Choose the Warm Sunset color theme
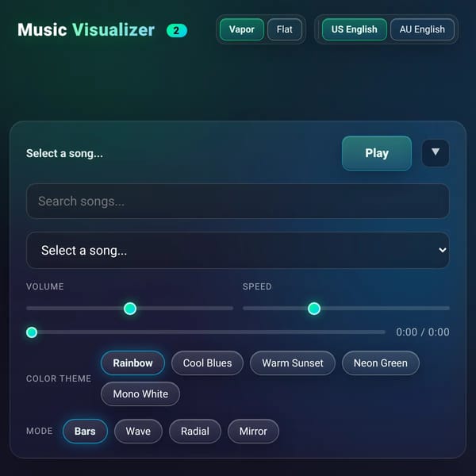 click(293, 363)
